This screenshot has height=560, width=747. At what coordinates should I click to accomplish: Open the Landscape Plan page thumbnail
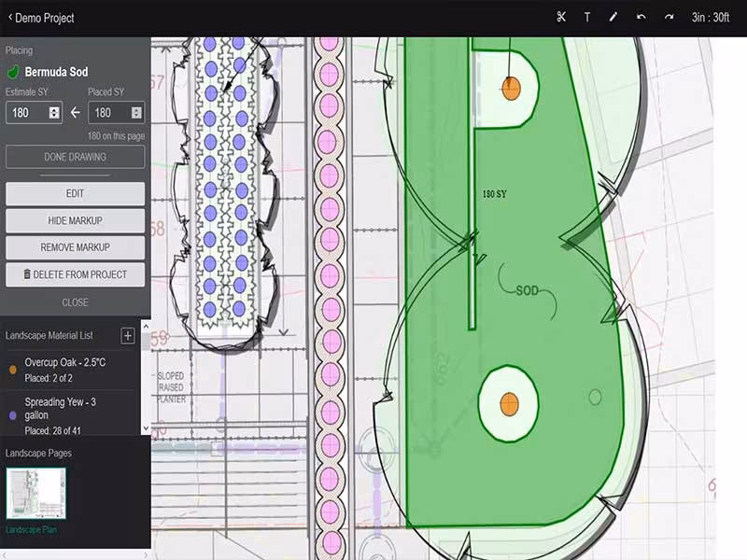click(x=35, y=494)
